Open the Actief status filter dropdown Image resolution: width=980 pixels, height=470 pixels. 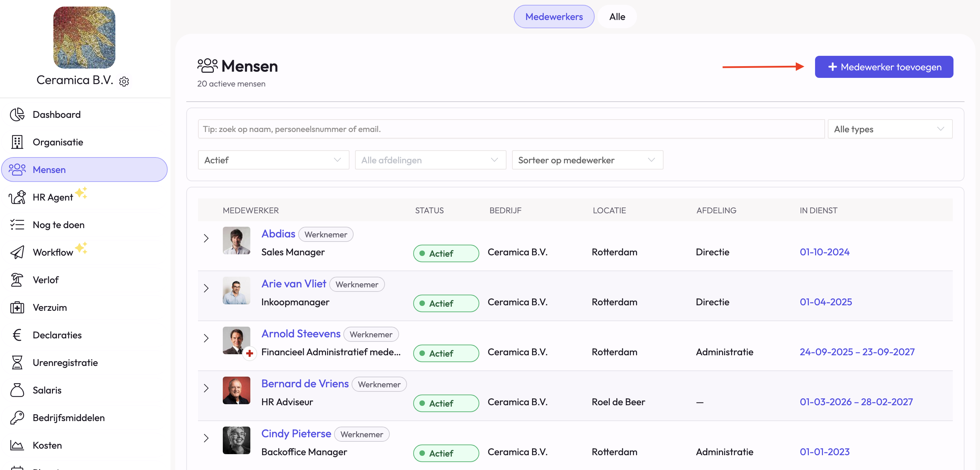click(x=273, y=160)
